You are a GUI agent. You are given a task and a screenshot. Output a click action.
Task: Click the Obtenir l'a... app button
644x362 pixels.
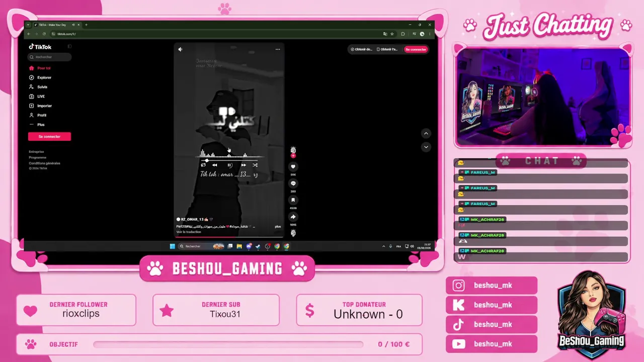point(388,49)
